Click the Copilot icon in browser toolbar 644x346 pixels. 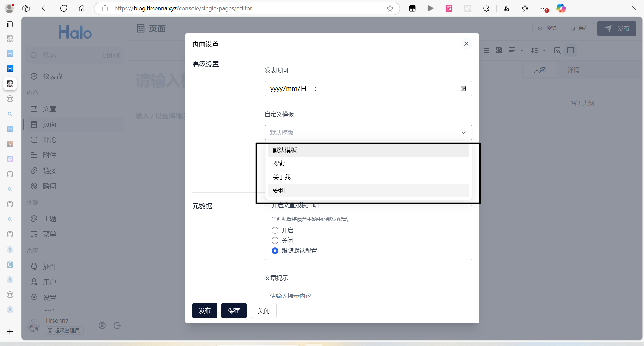click(561, 8)
